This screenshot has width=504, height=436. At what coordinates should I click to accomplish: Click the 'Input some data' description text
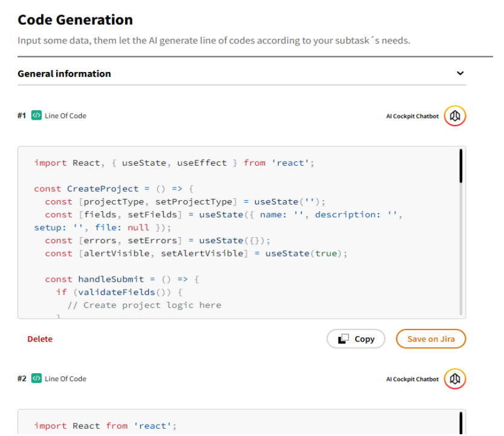(x=214, y=41)
